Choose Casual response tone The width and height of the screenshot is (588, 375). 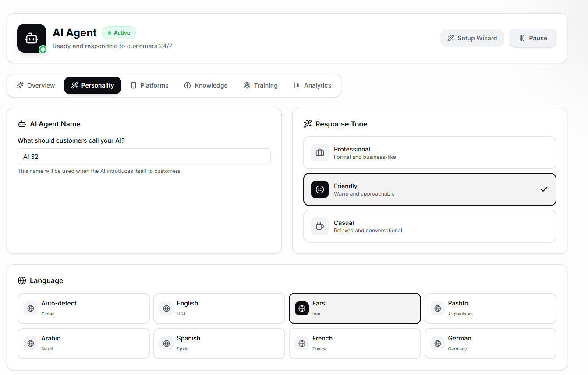pyautogui.click(x=429, y=226)
